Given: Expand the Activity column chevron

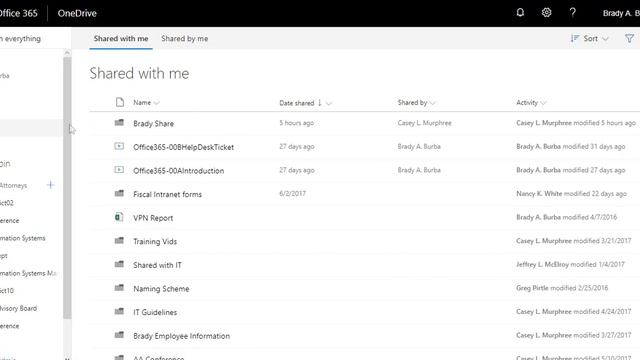Looking at the screenshot, I should (543, 103).
